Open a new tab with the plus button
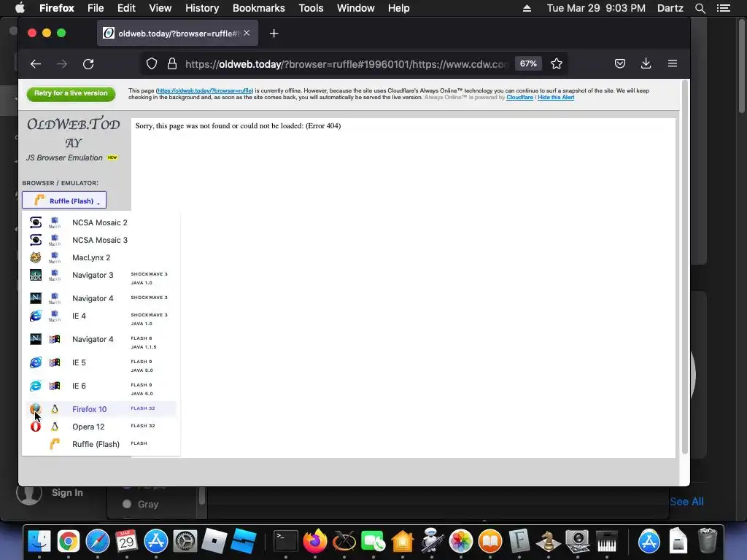 pos(274,34)
